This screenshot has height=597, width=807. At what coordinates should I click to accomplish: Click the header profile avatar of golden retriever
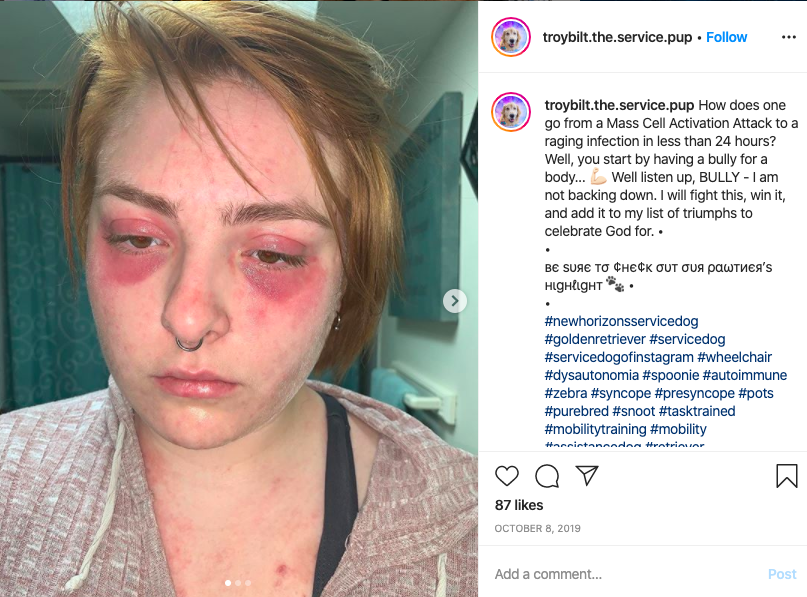click(511, 37)
